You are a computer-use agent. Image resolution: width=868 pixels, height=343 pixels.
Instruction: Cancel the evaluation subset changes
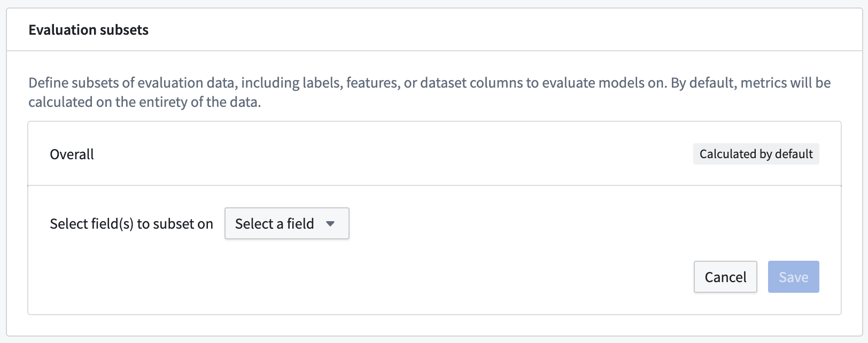[725, 277]
